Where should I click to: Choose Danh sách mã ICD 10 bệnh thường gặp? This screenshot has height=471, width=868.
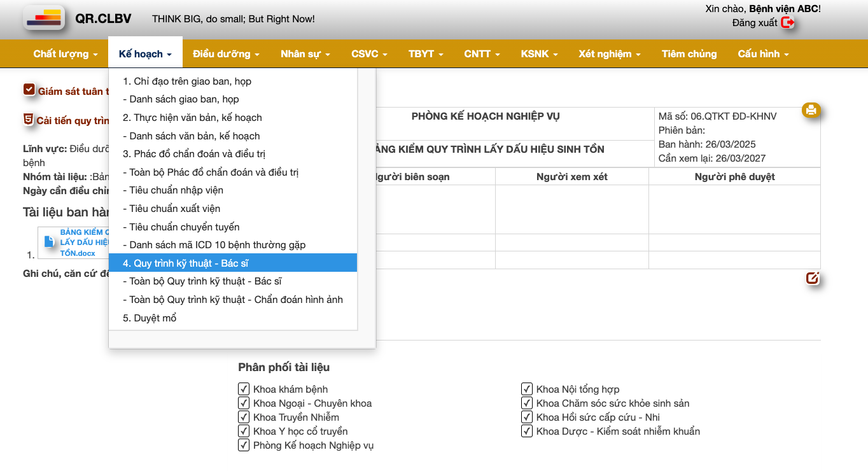[x=217, y=245]
